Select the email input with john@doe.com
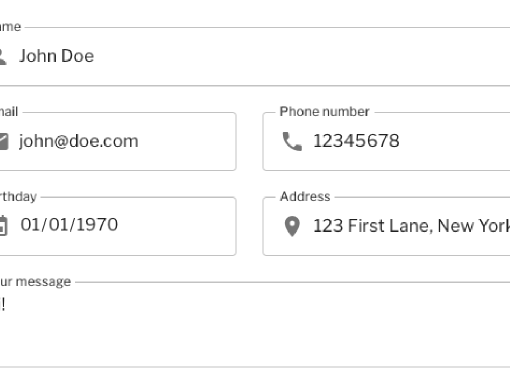Viewport: 510px width, 380px height. (118, 141)
